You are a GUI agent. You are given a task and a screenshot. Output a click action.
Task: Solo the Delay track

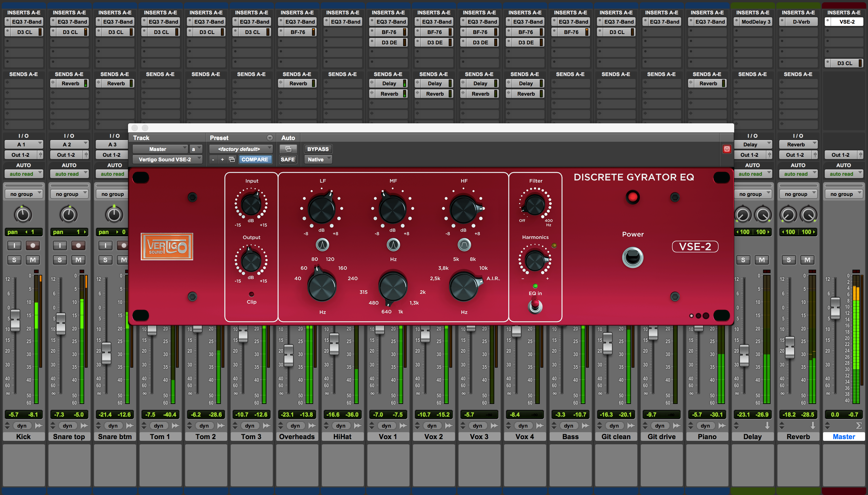tap(743, 260)
